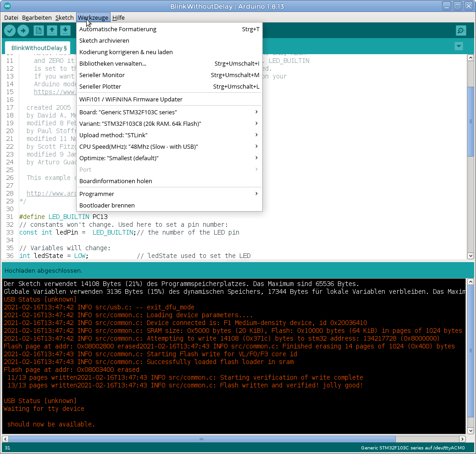
Task: Open a sketch with the up-arrow Open icon
Action: (52, 30)
